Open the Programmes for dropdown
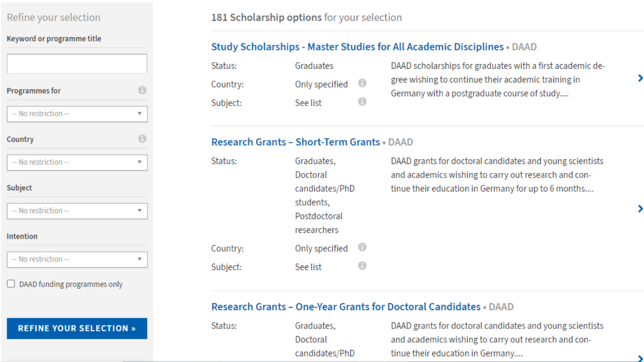The height and width of the screenshot is (362, 644). 77,114
